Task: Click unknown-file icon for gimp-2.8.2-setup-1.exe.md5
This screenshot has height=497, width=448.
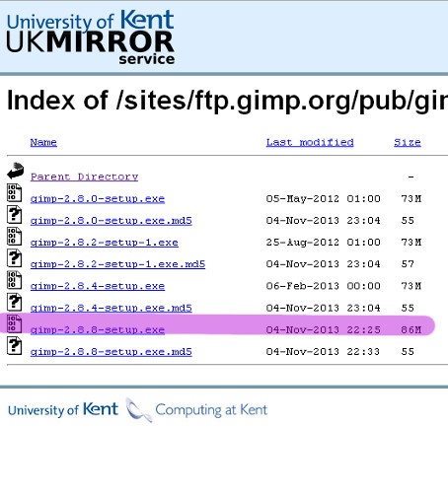Action: (14, 258)
